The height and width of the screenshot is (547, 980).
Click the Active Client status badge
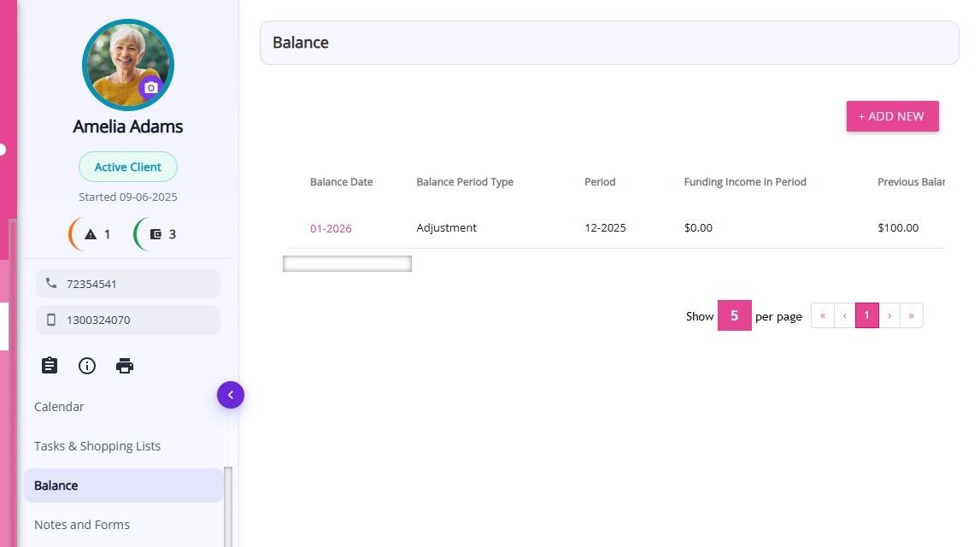pos(128,167)
